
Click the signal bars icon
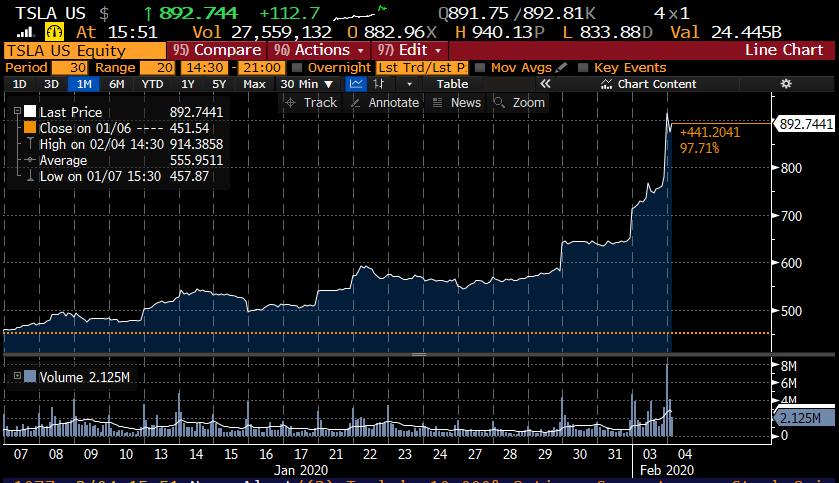[x=25, y=33]
